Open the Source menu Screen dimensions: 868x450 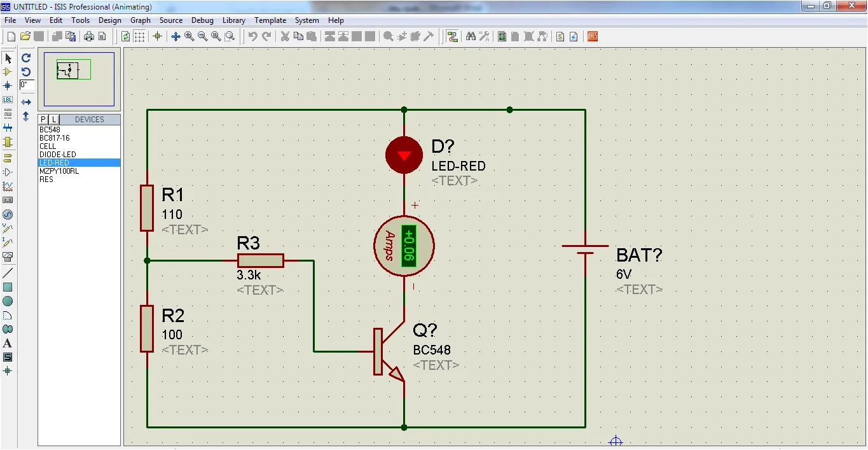pos(171,20)
